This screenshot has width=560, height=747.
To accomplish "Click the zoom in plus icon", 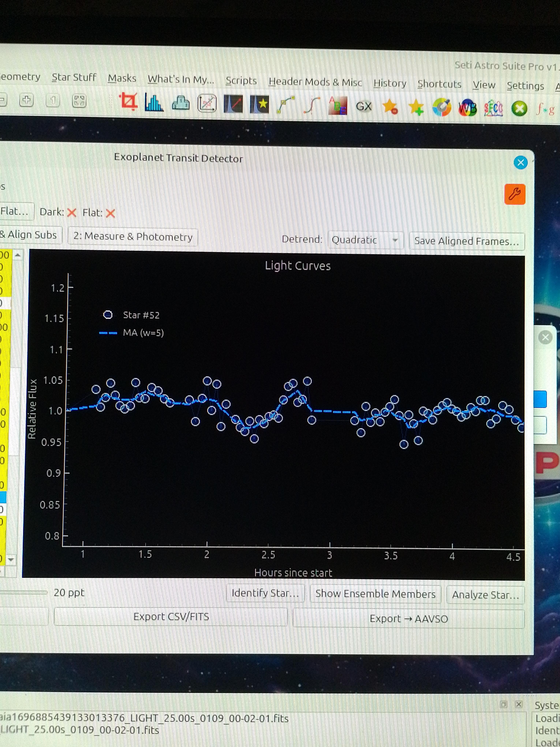I will [26, 100].
